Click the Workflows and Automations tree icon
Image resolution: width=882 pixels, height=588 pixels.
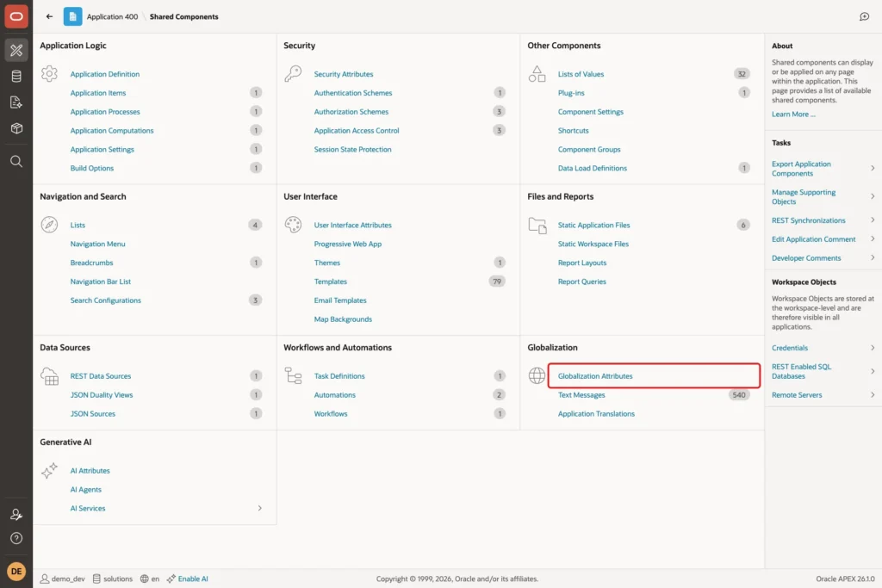tap(293, 375)
